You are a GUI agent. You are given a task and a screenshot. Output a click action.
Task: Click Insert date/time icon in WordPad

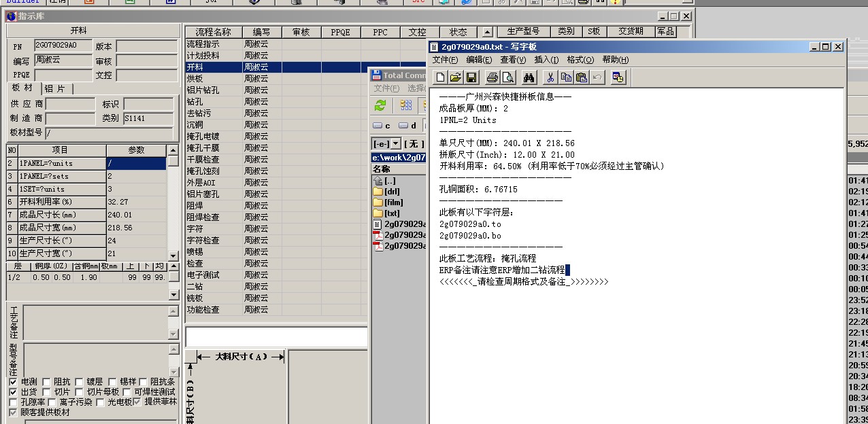(x=618, y=77)
